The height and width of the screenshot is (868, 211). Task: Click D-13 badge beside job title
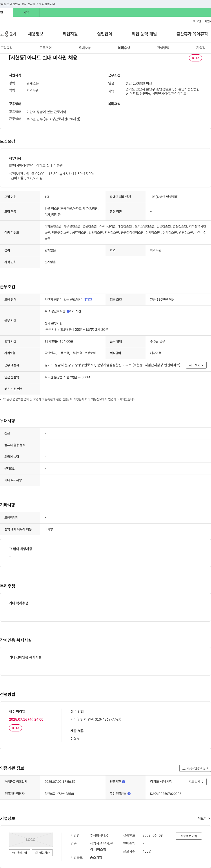pos(196,58)
